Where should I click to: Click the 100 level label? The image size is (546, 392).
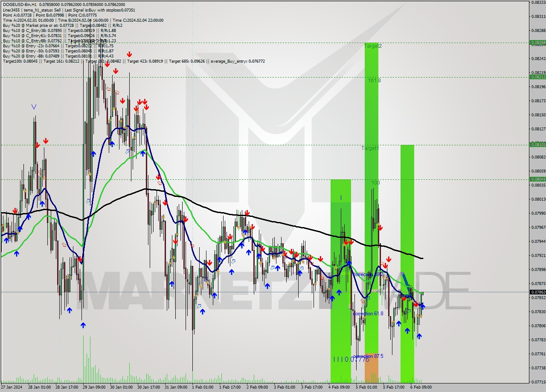click(375, 182)
